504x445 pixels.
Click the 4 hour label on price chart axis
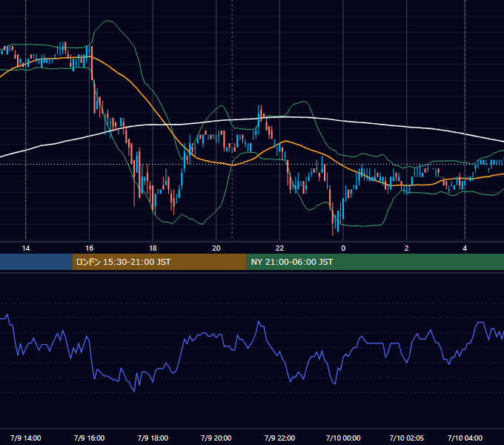[x=465, y=248]
